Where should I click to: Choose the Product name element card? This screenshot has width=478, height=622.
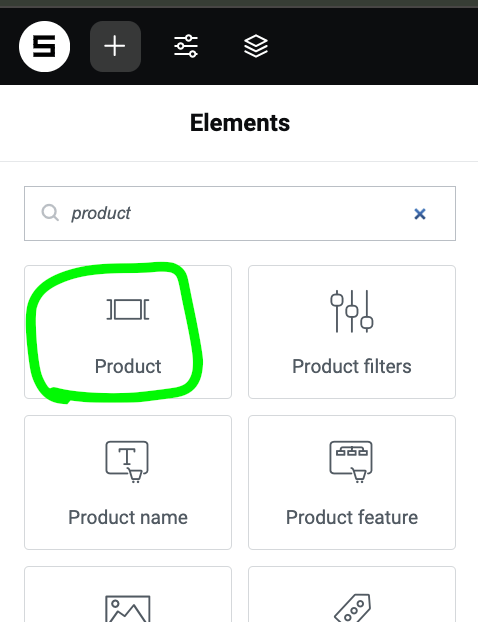128,482
